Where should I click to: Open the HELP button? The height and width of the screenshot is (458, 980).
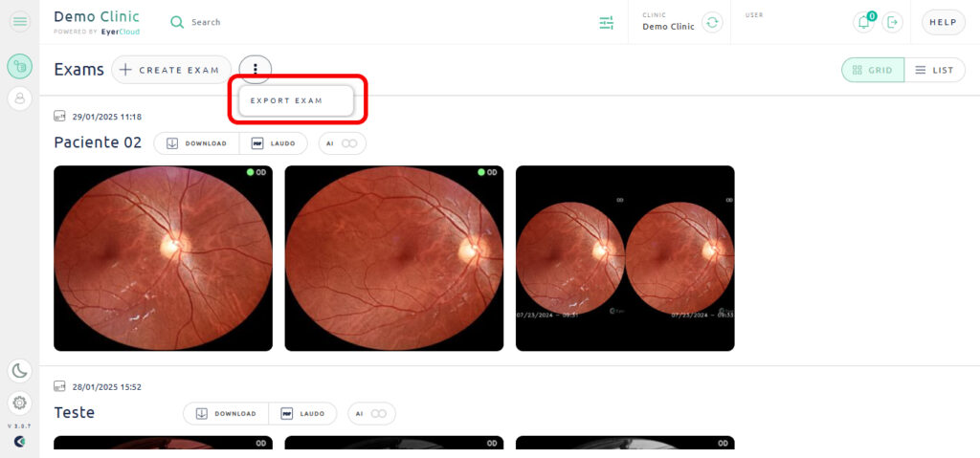click(x=943, y=23)
